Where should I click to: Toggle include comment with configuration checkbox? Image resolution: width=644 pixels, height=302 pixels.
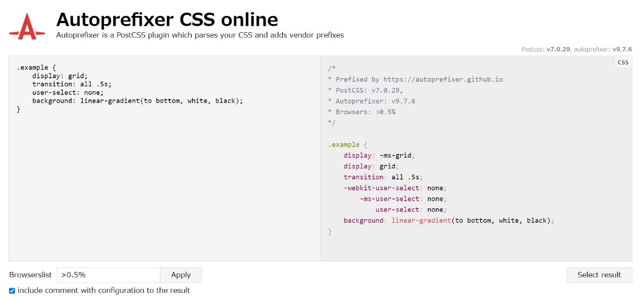12,291
